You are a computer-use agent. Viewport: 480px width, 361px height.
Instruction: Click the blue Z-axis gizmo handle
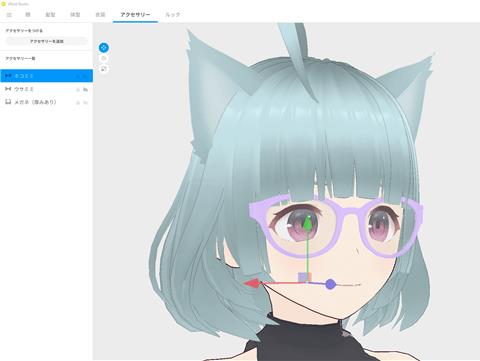[330, 284]
